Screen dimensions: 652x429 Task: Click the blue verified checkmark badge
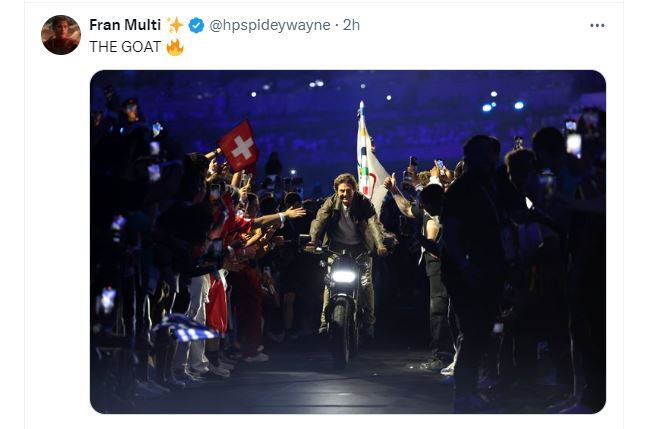point(197,25)
